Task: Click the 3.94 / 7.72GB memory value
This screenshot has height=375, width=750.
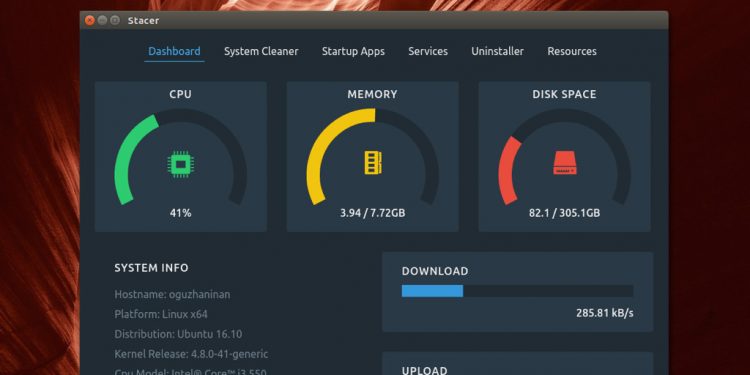Action: click(373, 213)
